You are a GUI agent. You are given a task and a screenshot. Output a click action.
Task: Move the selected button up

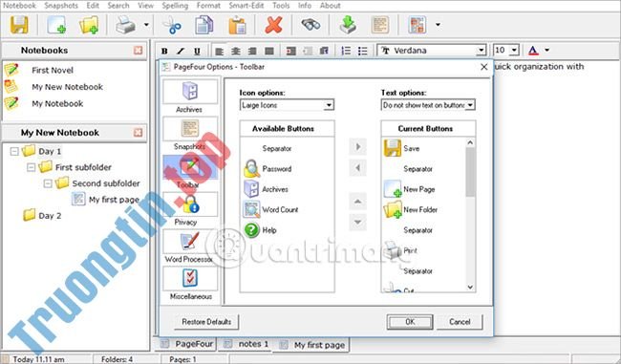tap(357, 202)
